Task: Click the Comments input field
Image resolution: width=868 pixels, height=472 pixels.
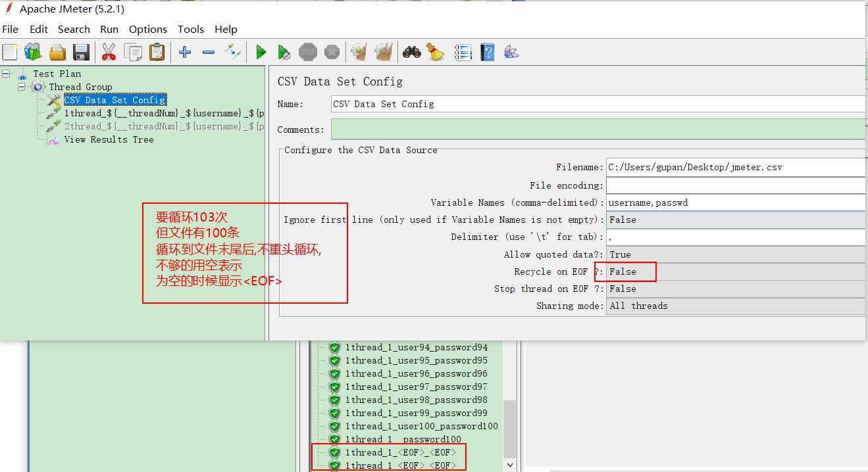Action: pyautogui.click(x=598, y=130)
